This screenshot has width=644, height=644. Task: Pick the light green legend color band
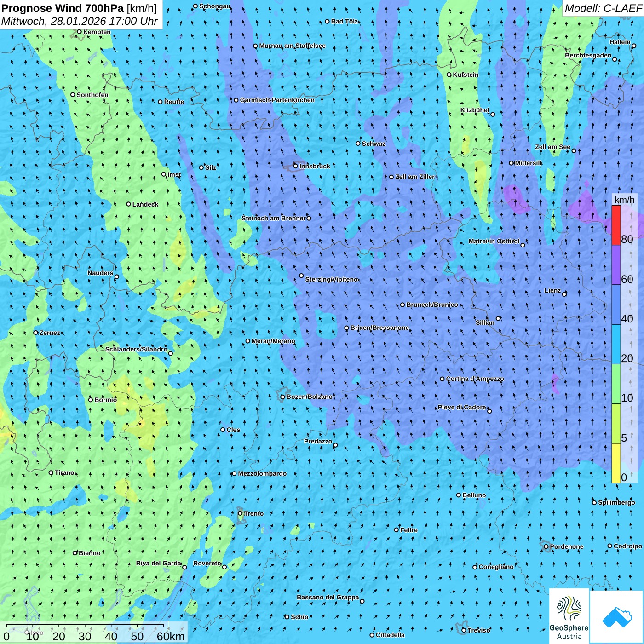(x=616, y=384)
